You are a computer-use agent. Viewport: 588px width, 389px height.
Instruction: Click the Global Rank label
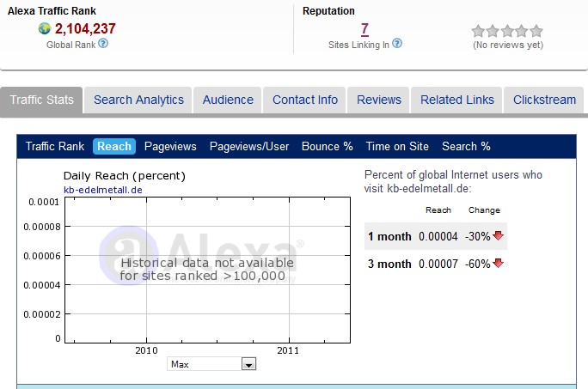coord(70,45)
